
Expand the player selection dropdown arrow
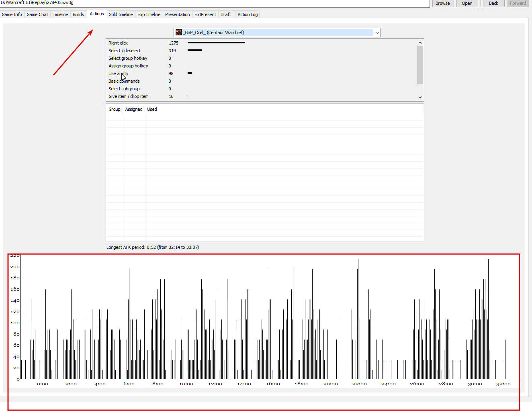point(377,33)
